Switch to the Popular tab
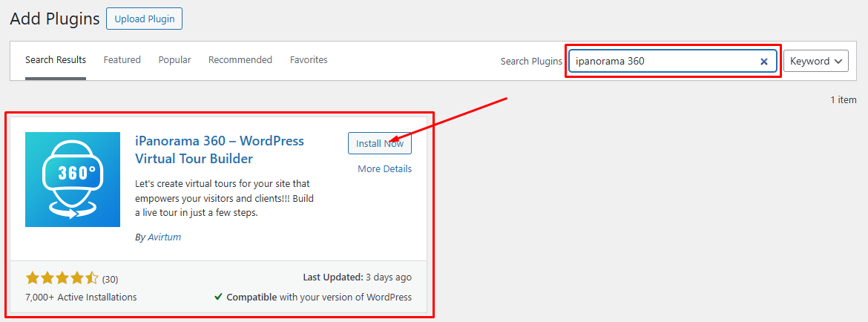868x322 pixels. point(175,60)
